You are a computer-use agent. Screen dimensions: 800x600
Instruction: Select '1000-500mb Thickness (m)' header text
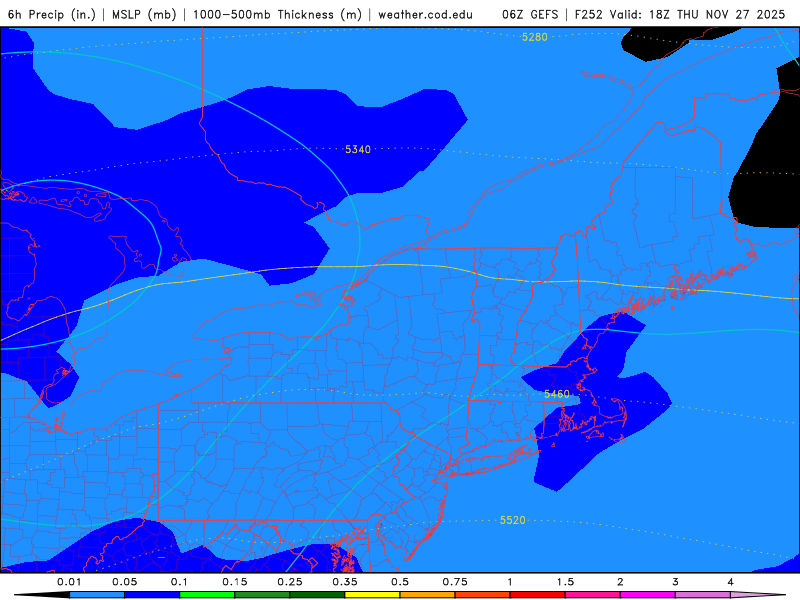(x=278, y=14)
